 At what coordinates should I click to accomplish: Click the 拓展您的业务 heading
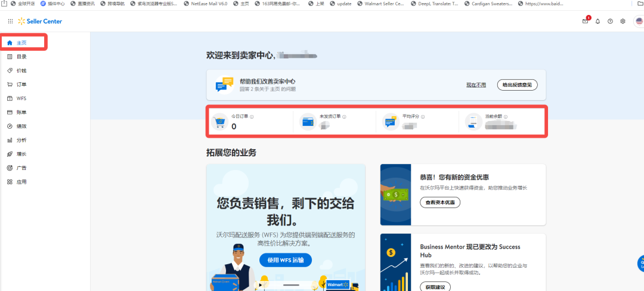pos(231,153)
